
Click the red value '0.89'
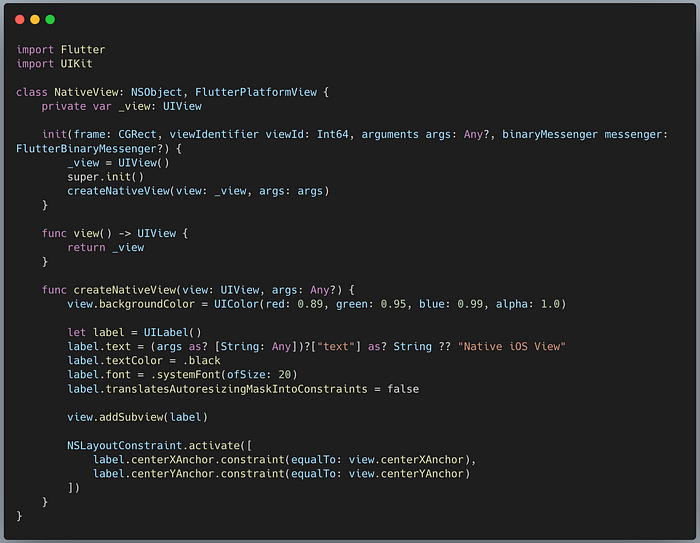pos(310,304)
